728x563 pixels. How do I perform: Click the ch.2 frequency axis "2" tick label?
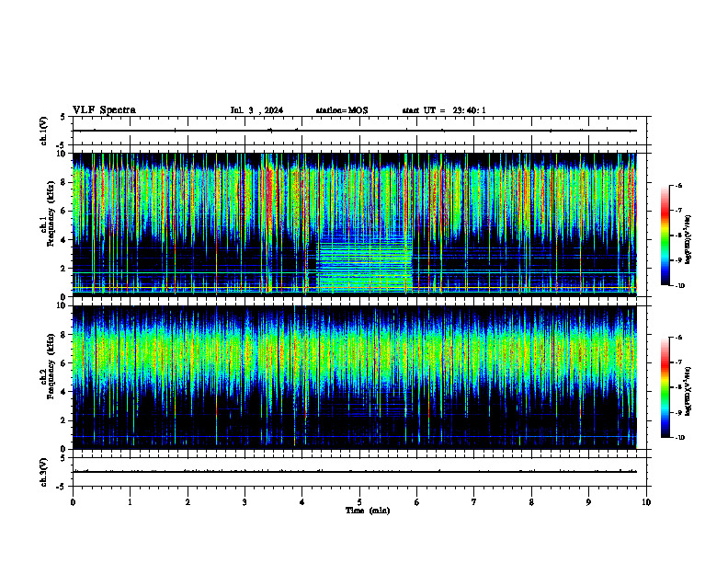click(63, 420)
